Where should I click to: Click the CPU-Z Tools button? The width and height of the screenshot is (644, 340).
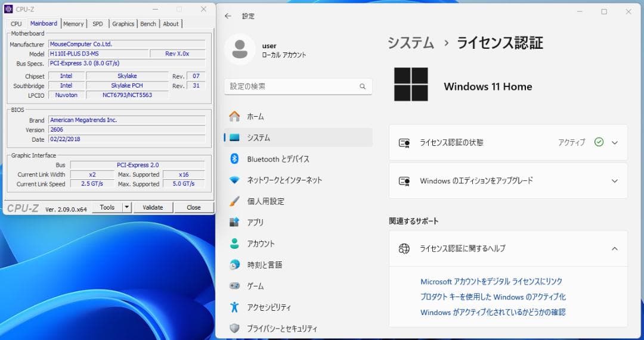(x=107, y=207)
